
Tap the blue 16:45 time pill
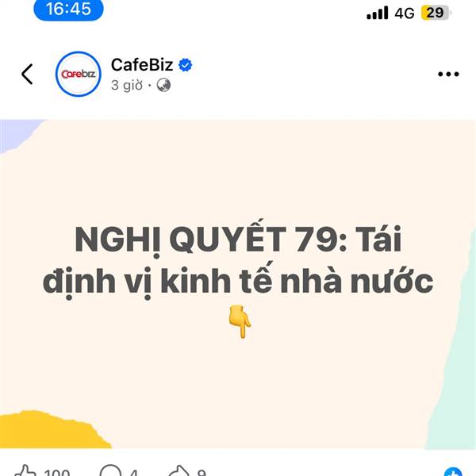(x=68, y=9)
